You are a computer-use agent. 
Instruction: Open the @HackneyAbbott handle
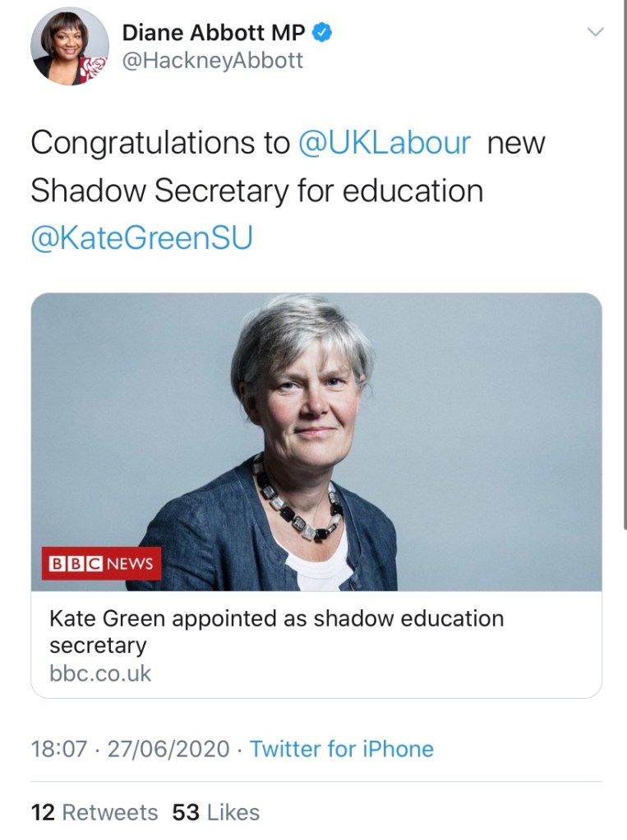212,61
